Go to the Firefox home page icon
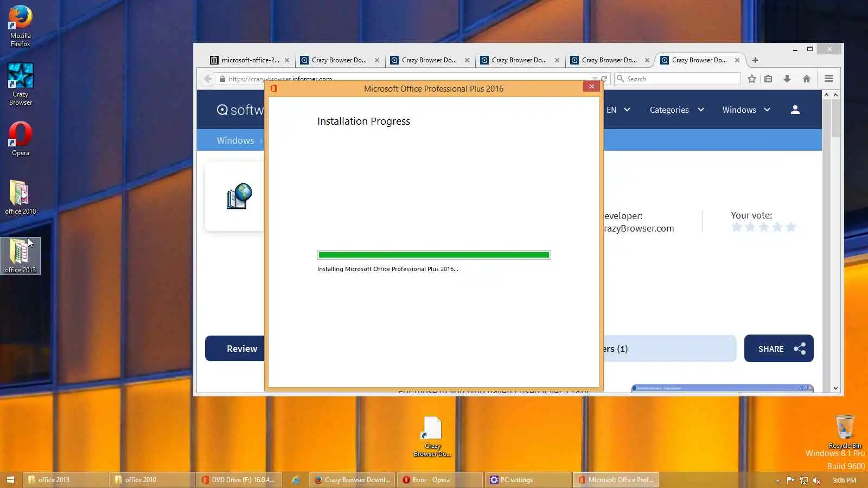Viewport: 868px width, 488px height. 807,79
